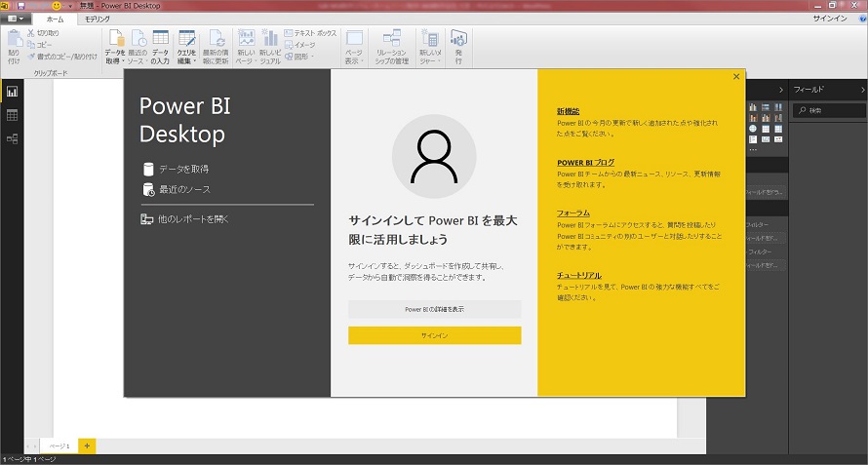868x465 pixels.
Task: Insert a テキスト ボックス text box
Action: tap(310, 33)
